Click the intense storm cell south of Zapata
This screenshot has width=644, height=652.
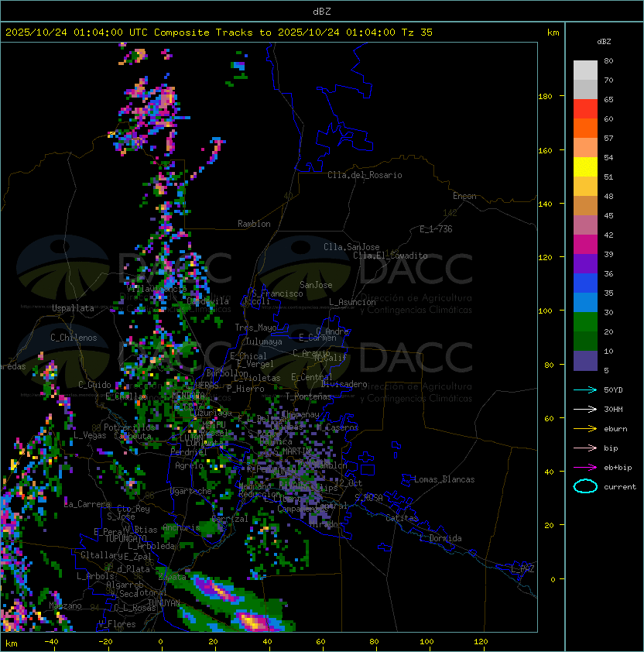point(216,589)
